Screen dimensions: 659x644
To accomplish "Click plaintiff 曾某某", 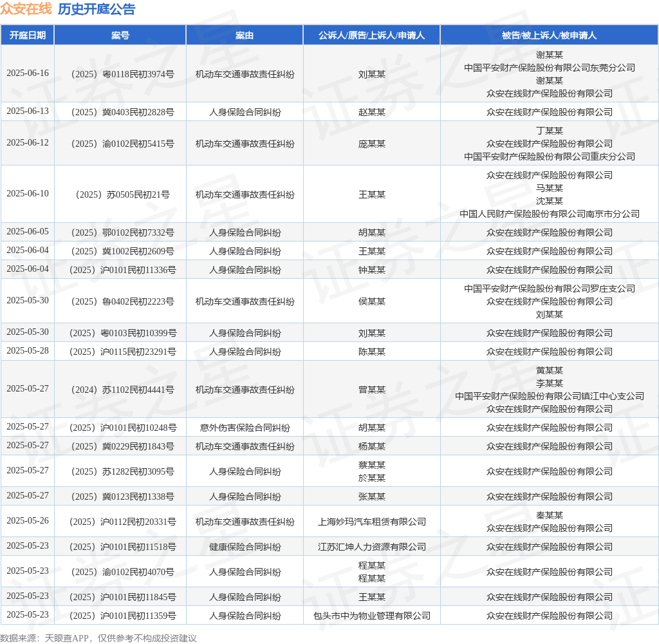I will pos(371,390).
